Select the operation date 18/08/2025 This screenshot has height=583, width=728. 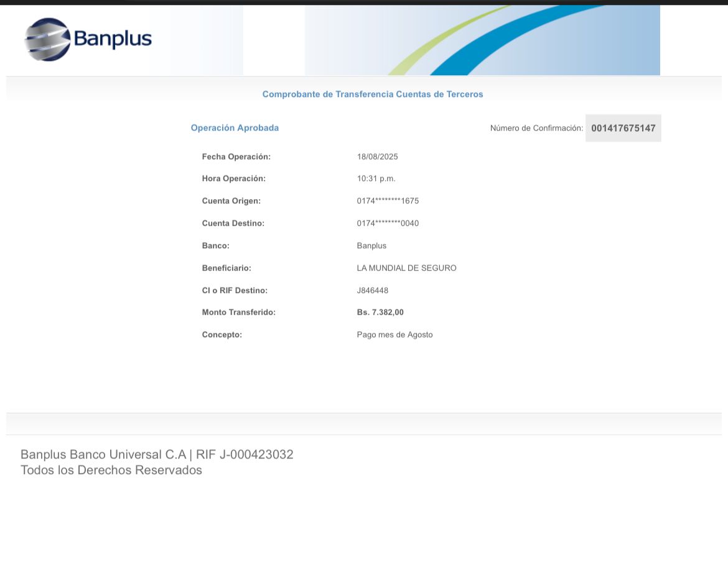pyautogui.click(x=377, y=157)
